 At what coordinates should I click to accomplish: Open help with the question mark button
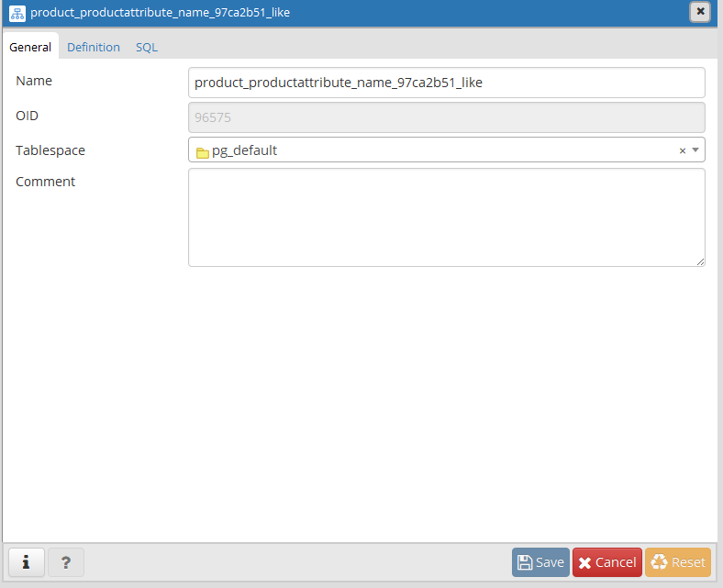point(66,562)
